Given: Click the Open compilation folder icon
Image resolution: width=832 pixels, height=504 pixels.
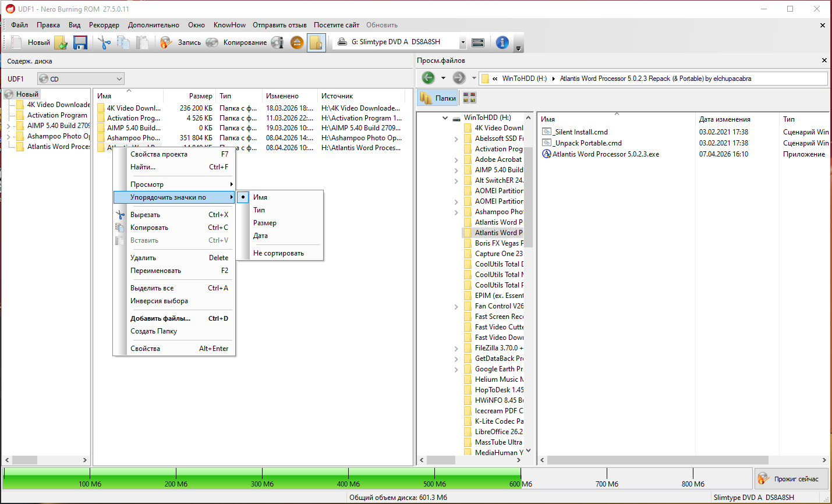Looking at the screenshot, I should click(61, 42).
